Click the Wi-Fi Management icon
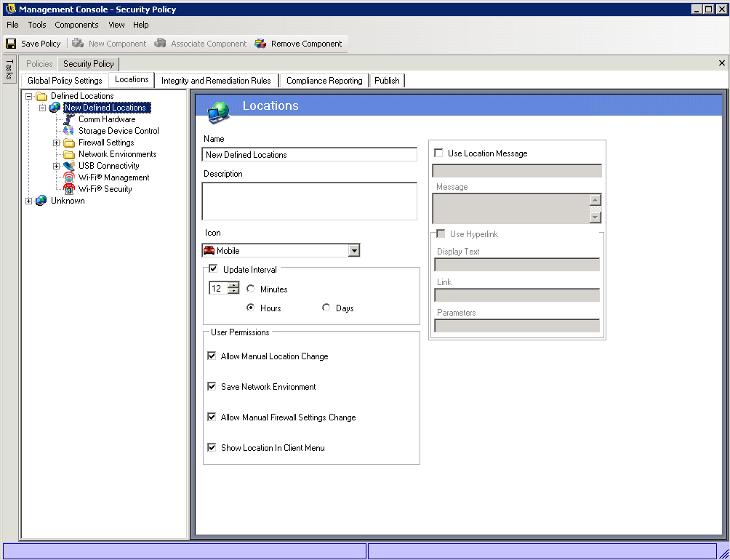Screen dimensions: 730x560 pos(69,177)
